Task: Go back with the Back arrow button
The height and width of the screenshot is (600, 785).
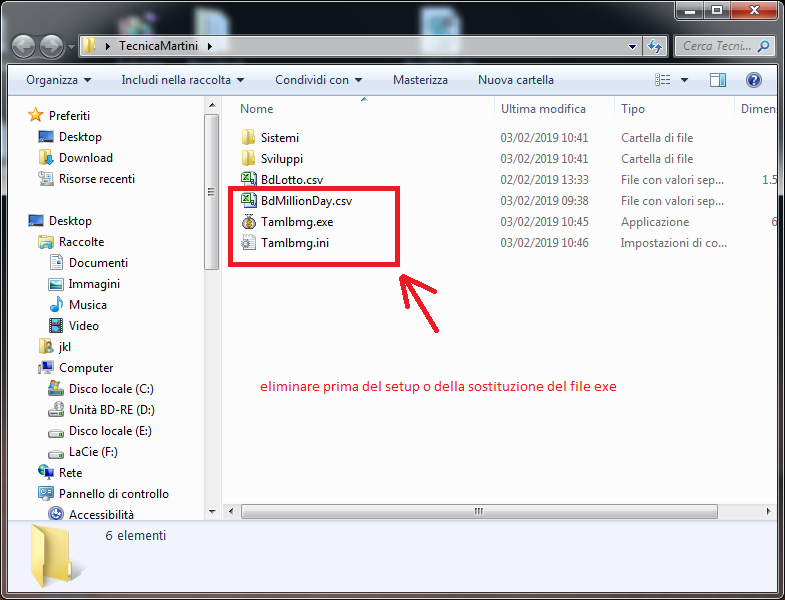Action: pos(24,47)
